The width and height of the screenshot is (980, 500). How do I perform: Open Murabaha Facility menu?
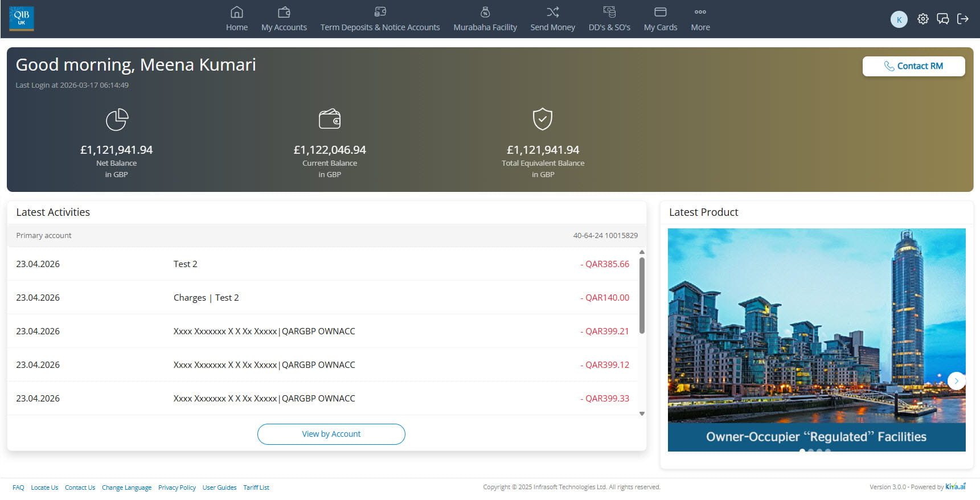(485, 19)
